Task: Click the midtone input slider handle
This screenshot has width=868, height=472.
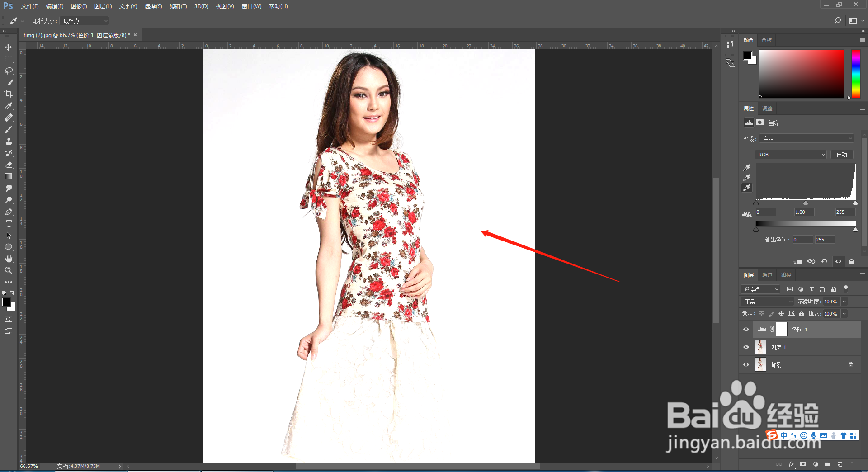Action: pos(806,203)
